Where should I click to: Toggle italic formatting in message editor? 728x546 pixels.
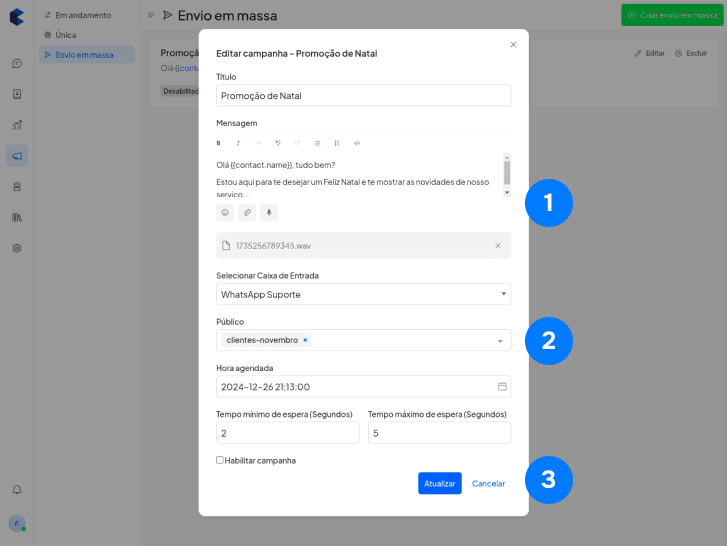pos(238,143)
